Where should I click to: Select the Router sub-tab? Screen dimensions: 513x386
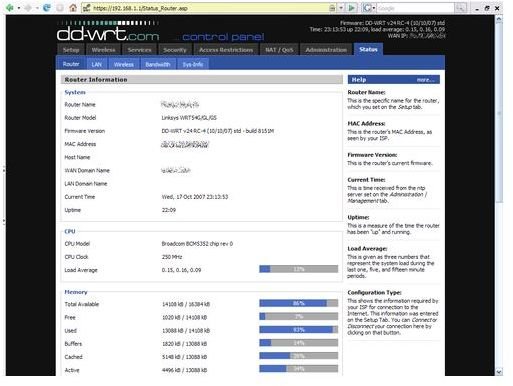[x=71, y=64]
